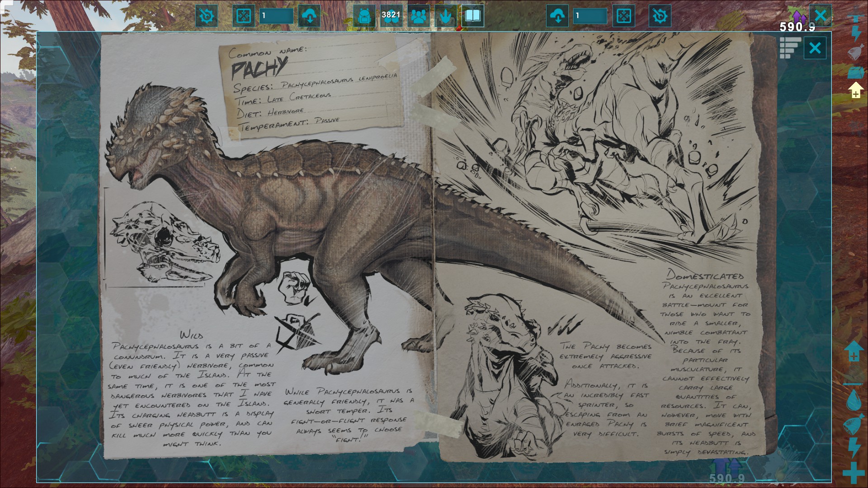Click the right inward-arrows stack icon
Viewport: 868px width, 488px height.
[x=624, y=16]
